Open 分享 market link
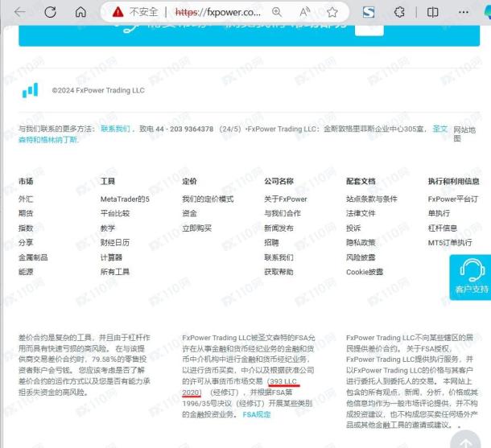Screen dimensions: 491x448 pyautogui.click(x=26, y=242)
